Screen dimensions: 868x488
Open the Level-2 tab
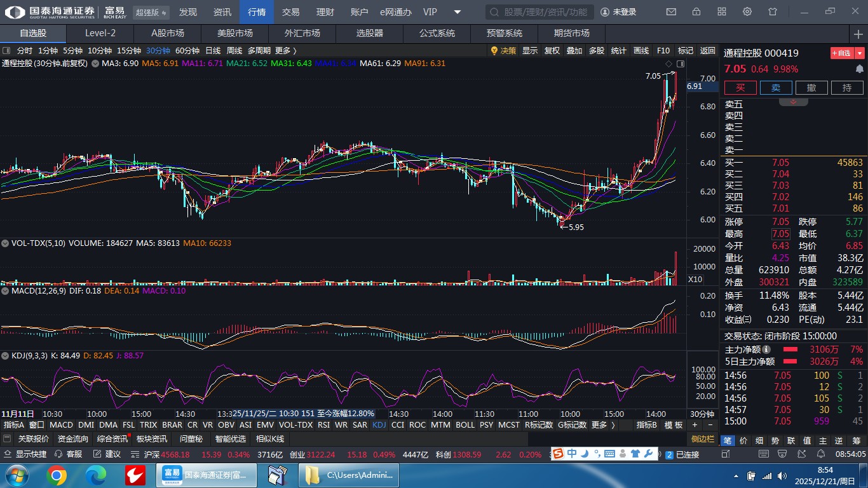(100, 33)
